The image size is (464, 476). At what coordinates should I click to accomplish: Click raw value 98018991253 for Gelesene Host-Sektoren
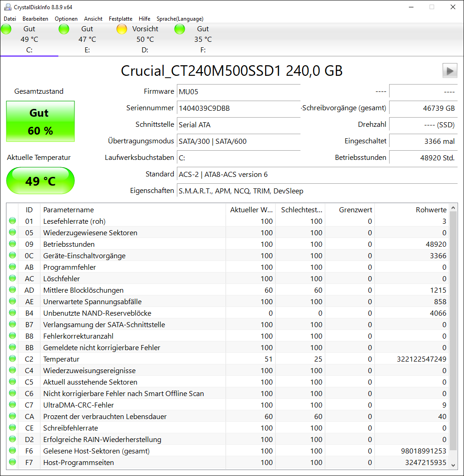(423, 451)
